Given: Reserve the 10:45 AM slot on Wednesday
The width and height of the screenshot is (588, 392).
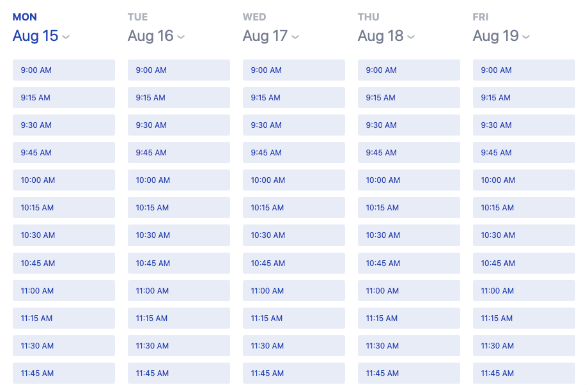Looking at the screenshot, I should point(293,263).
